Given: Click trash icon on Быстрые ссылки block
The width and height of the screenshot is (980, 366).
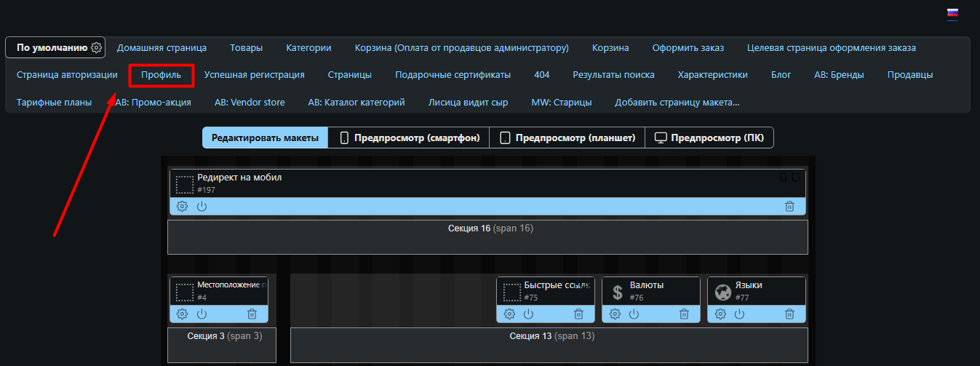Looking at the screenshot, I should pos(578,314).
